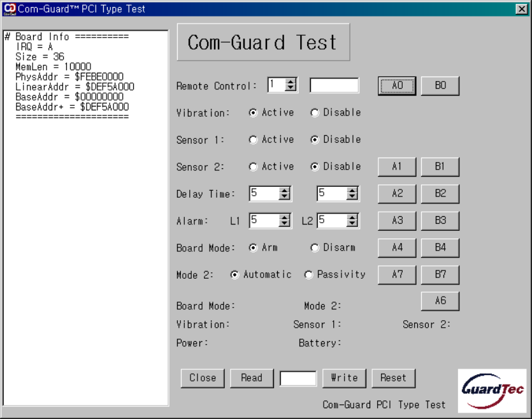Decrease second Delay Time value
532x419 pixels.
click(x=352, y=196)
